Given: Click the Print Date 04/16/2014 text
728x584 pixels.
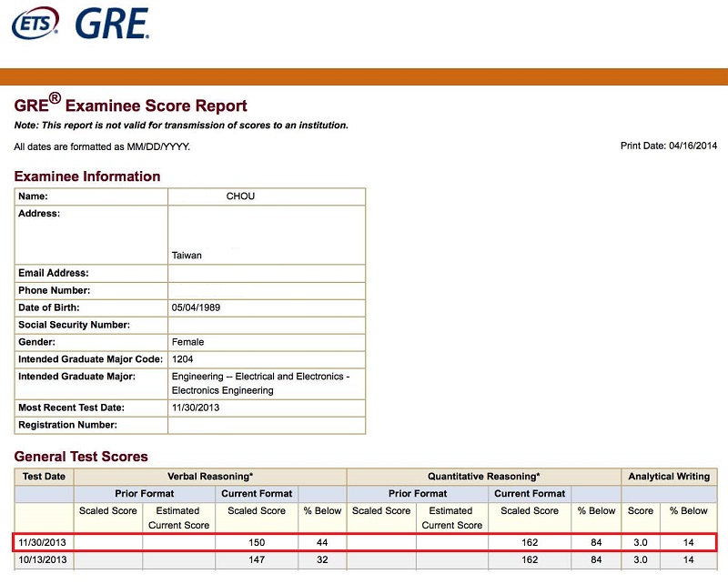Looking at the screenshot, I should [x=669, y=146].
